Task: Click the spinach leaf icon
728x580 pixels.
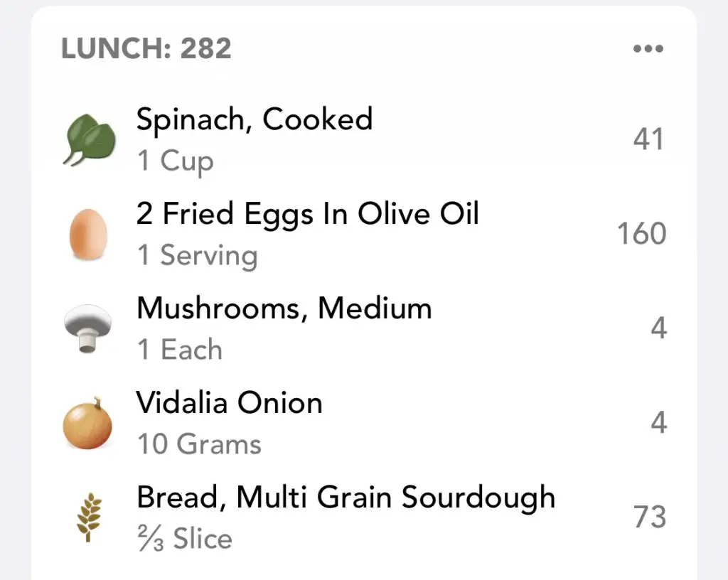Action: click(89, 141)
